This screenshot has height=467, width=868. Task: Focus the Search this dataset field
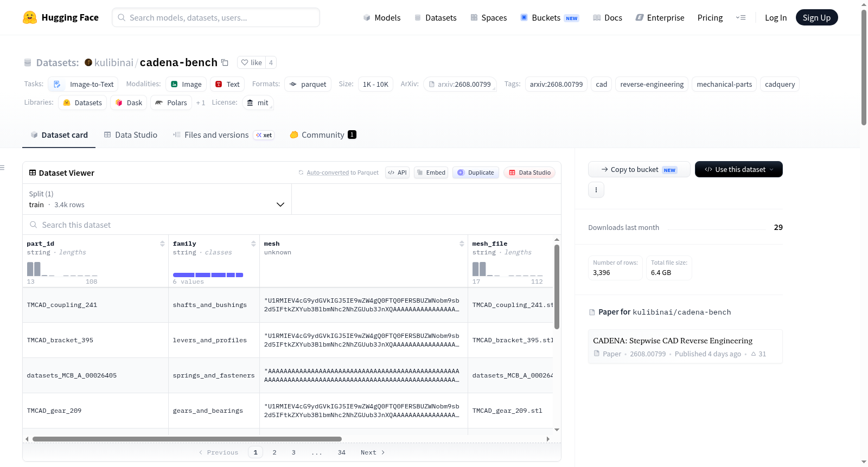pos(292,225)
